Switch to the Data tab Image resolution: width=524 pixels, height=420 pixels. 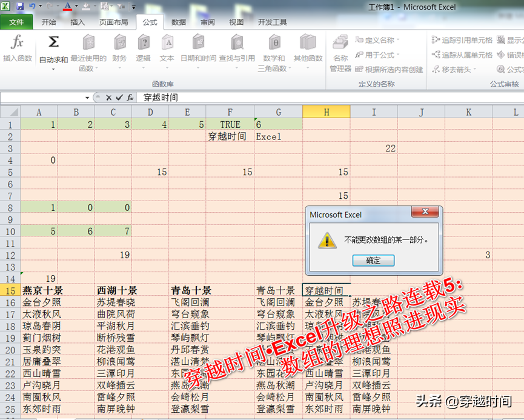(179, 22)
